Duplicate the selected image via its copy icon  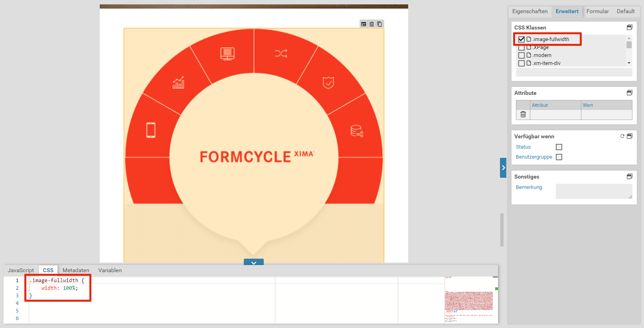[379, 24]
